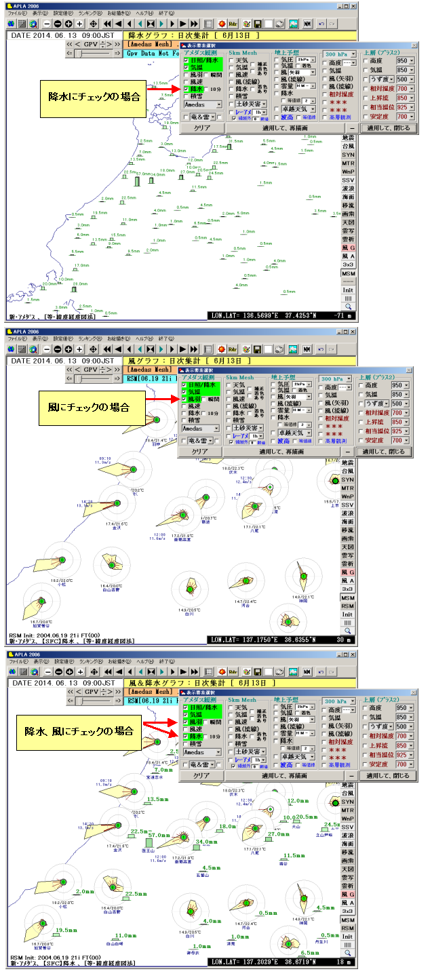The width and height of the screenshot is (432, 980).
Task: Click the undo arrow icon in top window toolbar
Action: coord(321,24)
